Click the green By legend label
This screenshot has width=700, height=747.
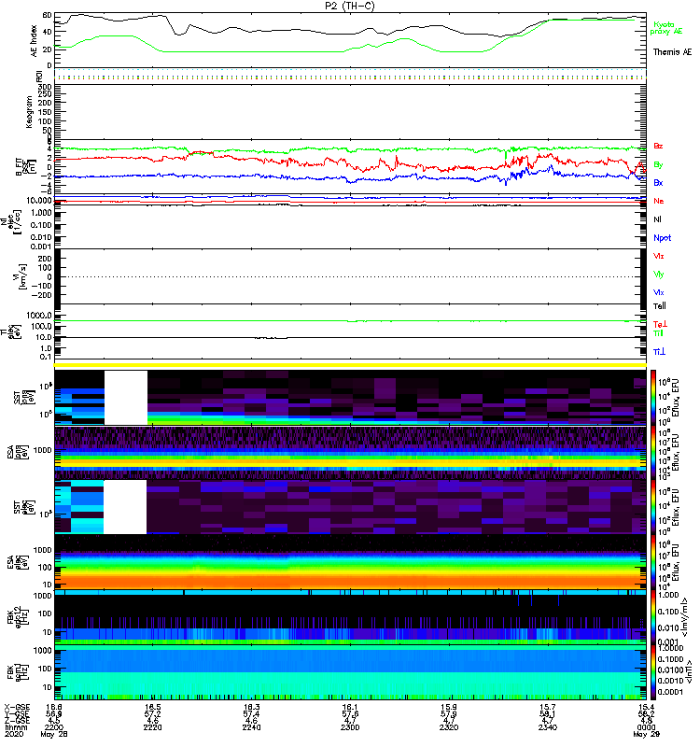tap(658, 165)
